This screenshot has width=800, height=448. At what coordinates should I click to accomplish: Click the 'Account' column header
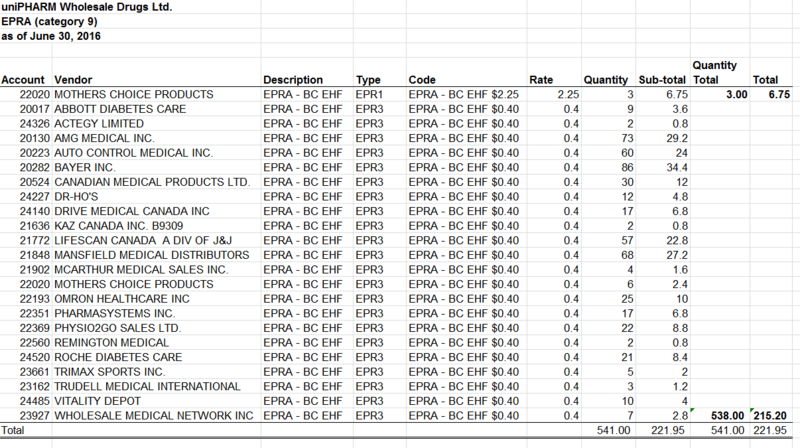[x=23, y=80]
